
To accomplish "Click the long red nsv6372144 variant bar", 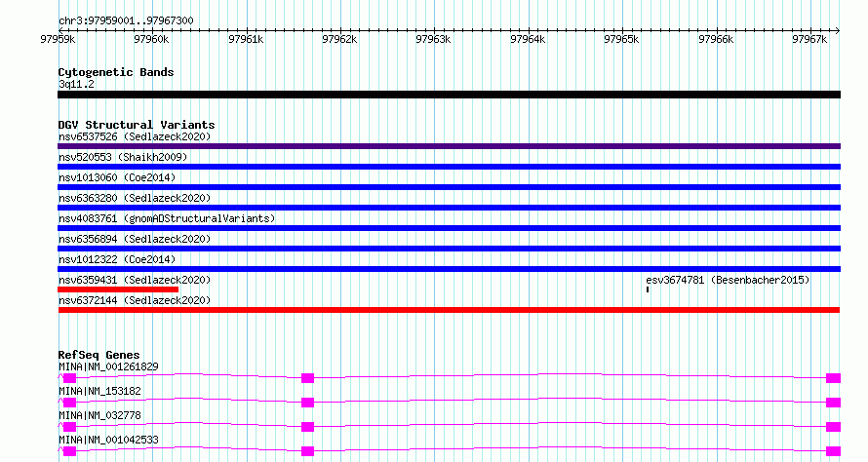I will pos(449,310).
